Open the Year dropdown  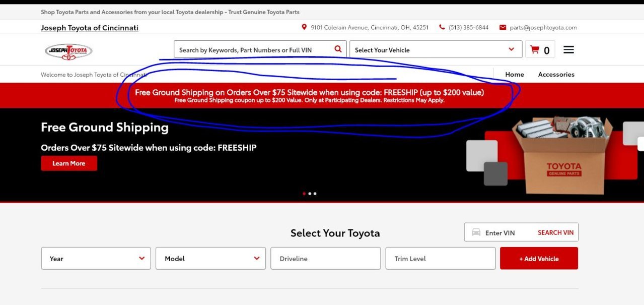(x=96, y=258)
